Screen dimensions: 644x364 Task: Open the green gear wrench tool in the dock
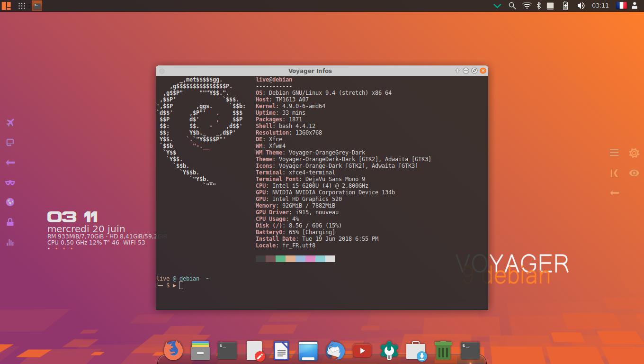(389, 351)
